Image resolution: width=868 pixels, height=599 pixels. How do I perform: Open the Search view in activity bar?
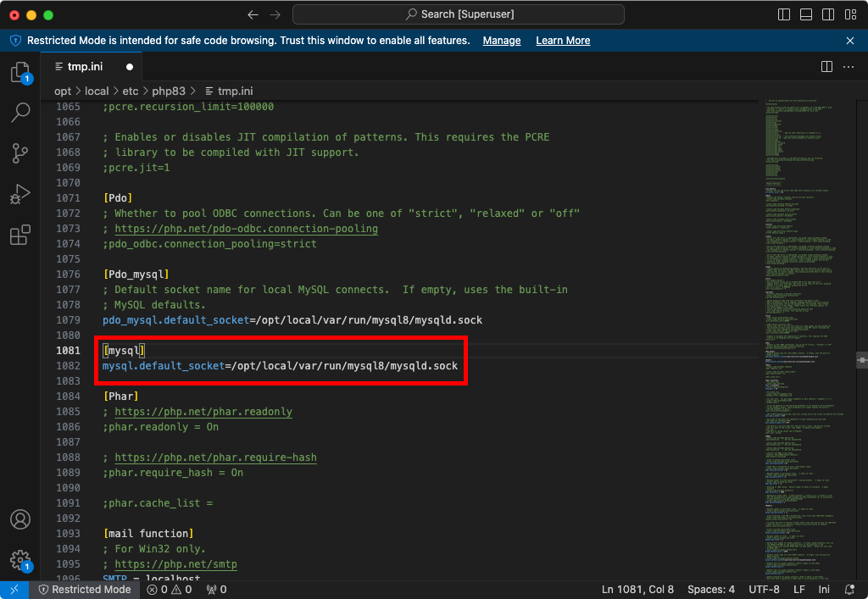[x=20, y=113]
